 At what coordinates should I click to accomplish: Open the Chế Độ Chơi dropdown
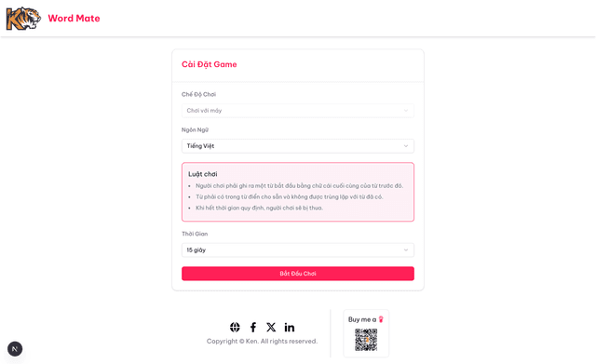coord(298,111)
